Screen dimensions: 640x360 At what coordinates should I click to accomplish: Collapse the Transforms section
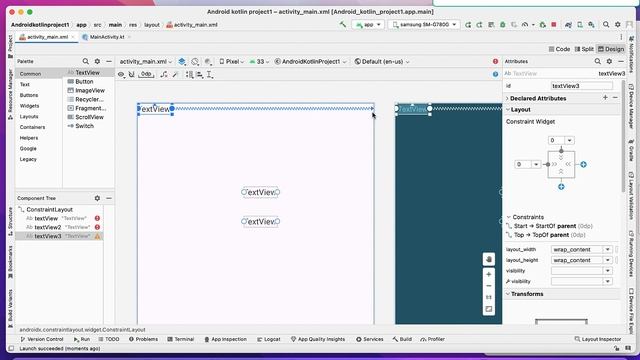click(508, 294)
